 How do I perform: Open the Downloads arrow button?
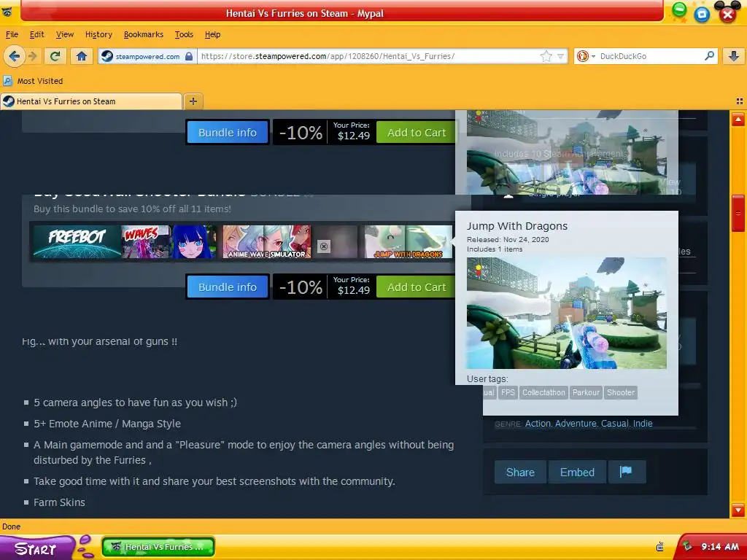click(x=734, y=56)
